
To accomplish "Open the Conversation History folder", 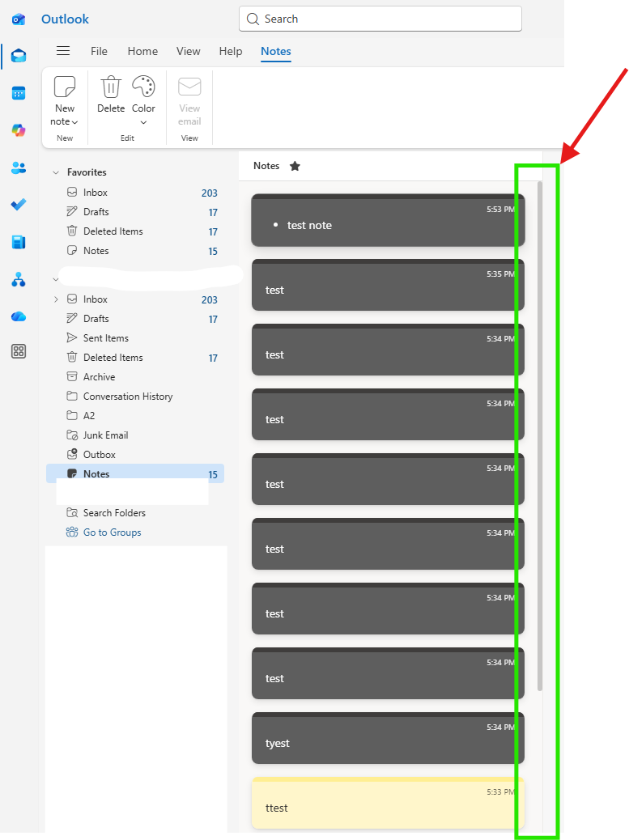I will point(135,397).
